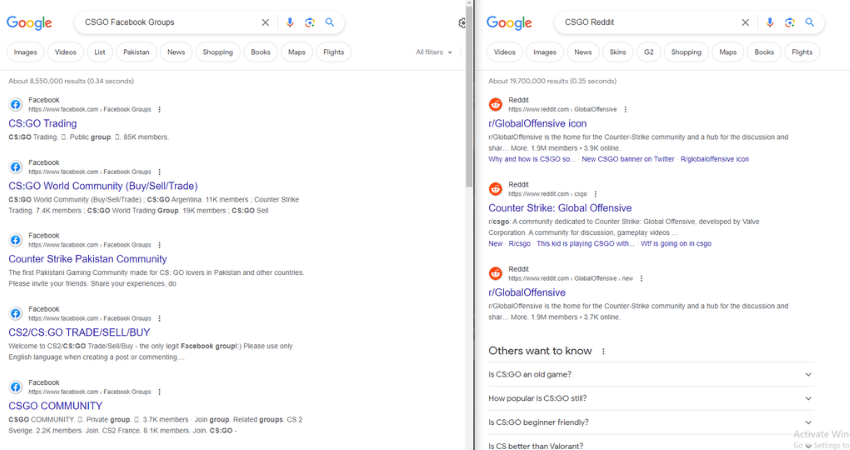Open 'CS2/CS:GO TRADE/SELL/BUY' result link
850x450 pixels.
point(79,332)
